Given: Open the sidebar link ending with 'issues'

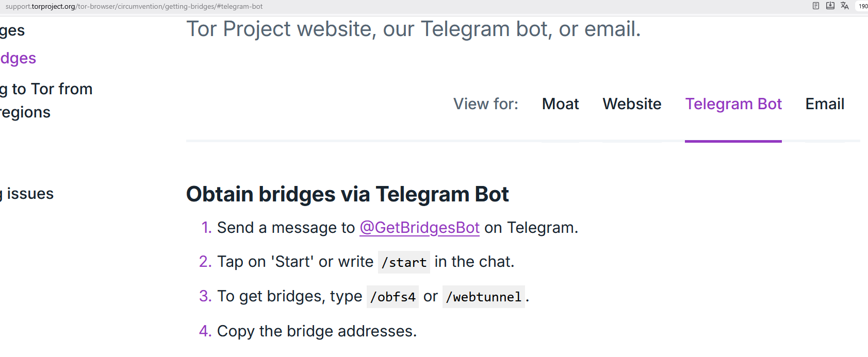Looking at the screenshot, I should coord(28,194).
